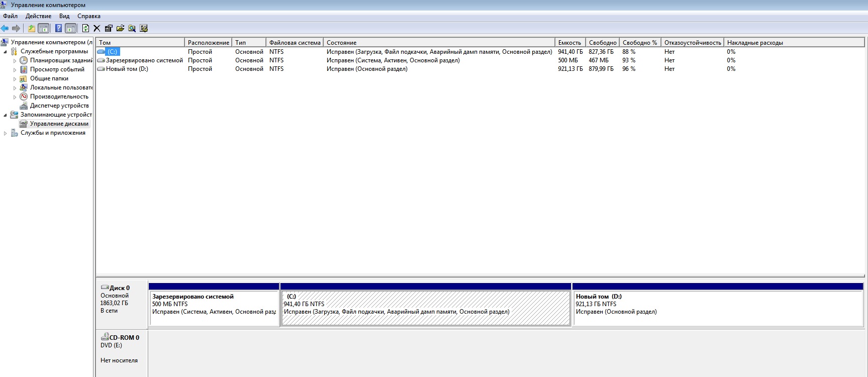Screen dimensions: 868x377
Task: Click the Refresh toolbar icon
Action: pos(85,29)
